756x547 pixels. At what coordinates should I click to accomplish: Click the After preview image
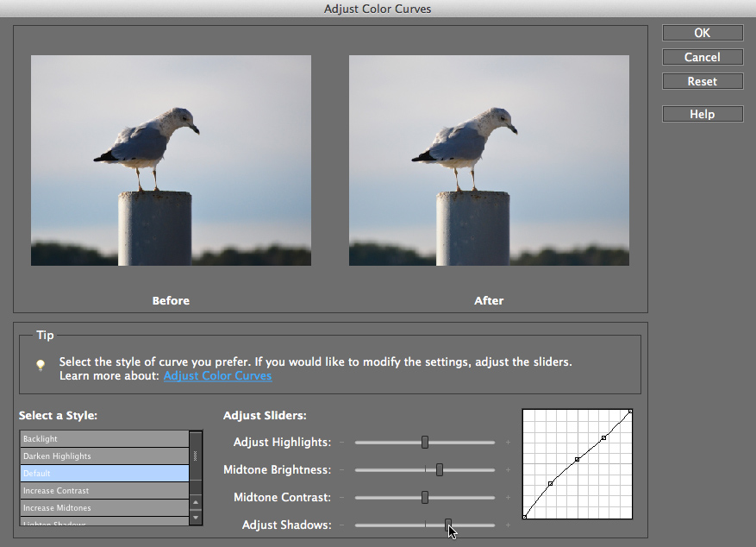point(489,159)
